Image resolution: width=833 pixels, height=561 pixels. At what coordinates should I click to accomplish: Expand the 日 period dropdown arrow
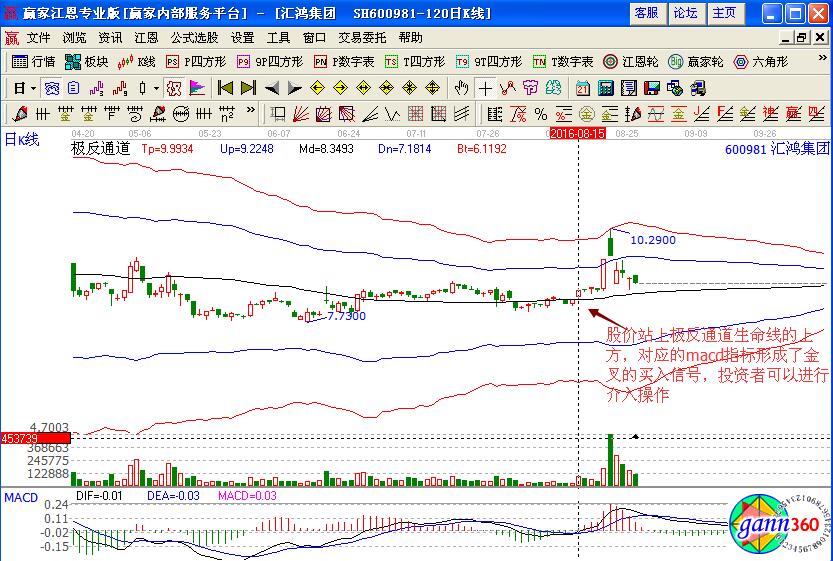(32, 87)
